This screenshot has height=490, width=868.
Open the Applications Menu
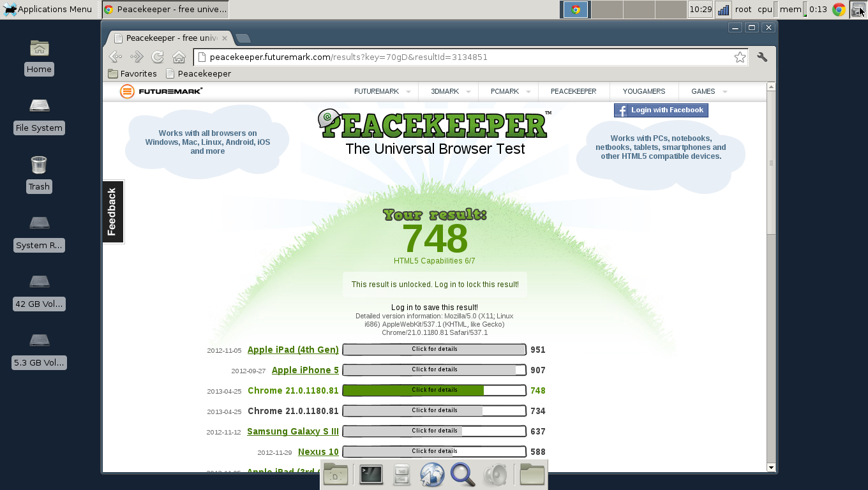click(47, 9)
